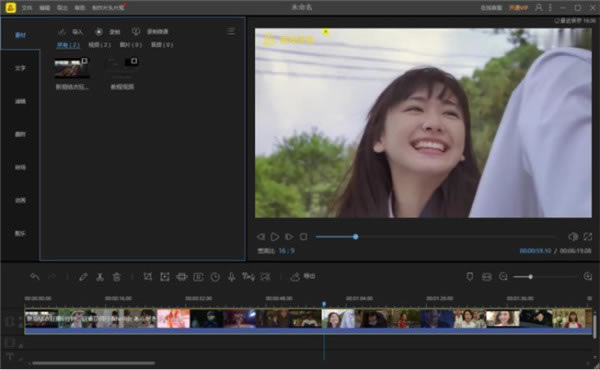Switch to the second media filter tab showing (2)
Screen dimensions: 600x370
tap(99, 45)
